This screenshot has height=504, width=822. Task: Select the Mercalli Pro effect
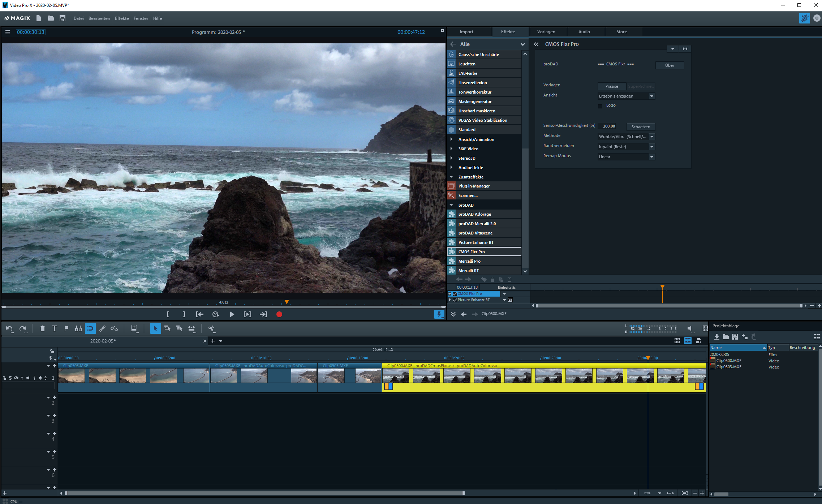[x=484, y=261]
